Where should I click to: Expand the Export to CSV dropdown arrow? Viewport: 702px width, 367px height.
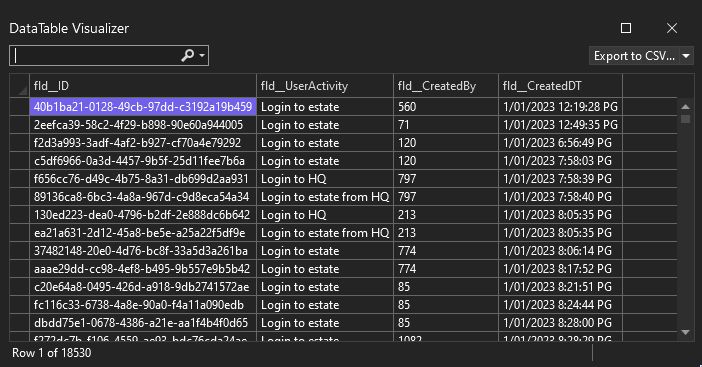click(686, 56)
